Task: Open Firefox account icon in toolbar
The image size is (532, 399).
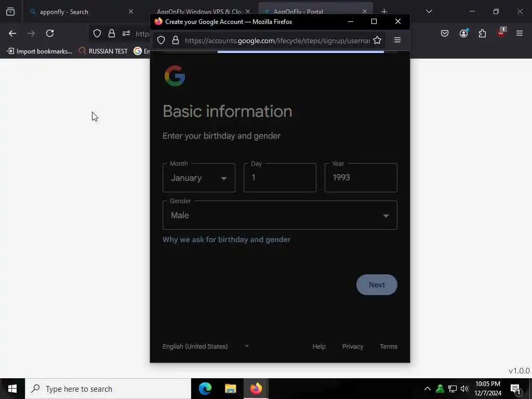Action: [x=463, y=33]
